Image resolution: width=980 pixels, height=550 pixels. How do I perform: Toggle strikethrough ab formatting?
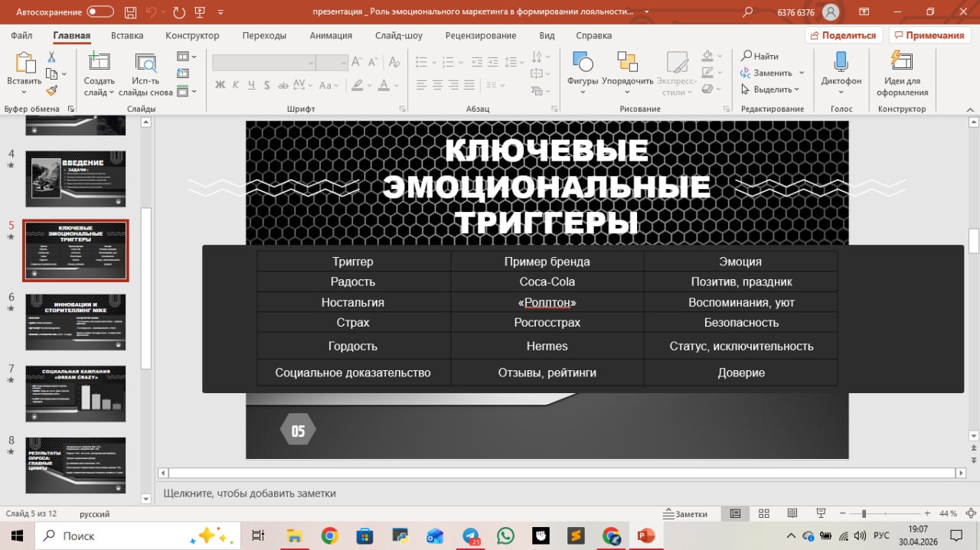tap(285, 85)
